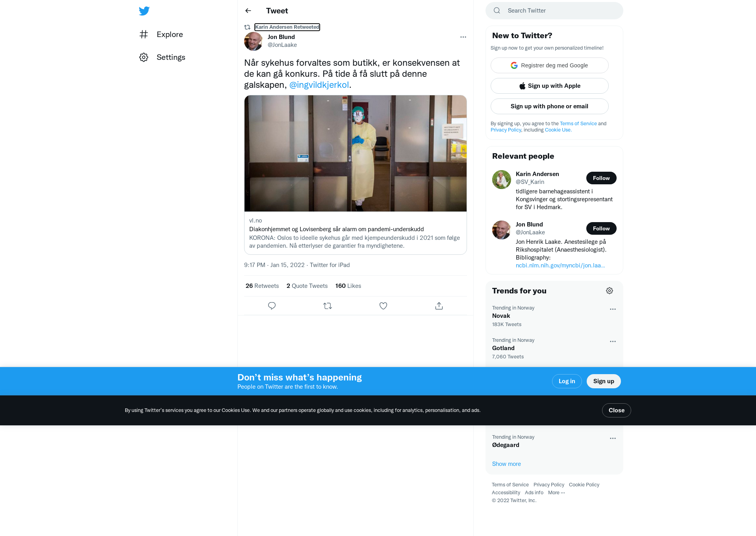The image size is (756, 536).
Task: Open options for Ødegaard trend
Action: click(613, 438)
